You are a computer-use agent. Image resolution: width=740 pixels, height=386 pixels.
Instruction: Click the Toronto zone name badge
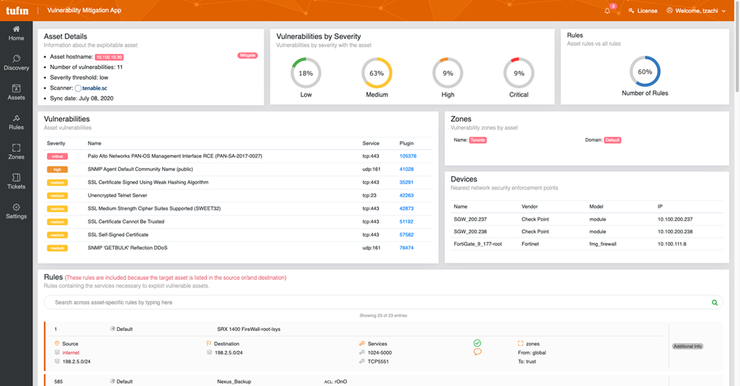pyautogui.click(x=478, y=140)
